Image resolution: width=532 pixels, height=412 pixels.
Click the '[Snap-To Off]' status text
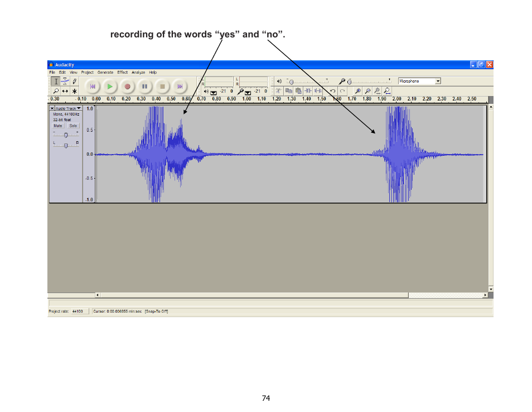click(x=156, y=311)
